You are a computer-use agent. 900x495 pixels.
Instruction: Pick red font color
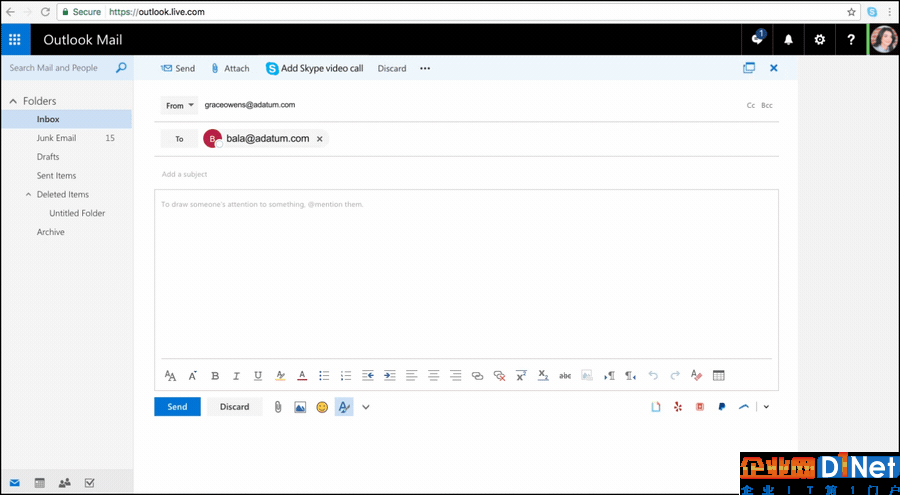[x=302, y=376]
